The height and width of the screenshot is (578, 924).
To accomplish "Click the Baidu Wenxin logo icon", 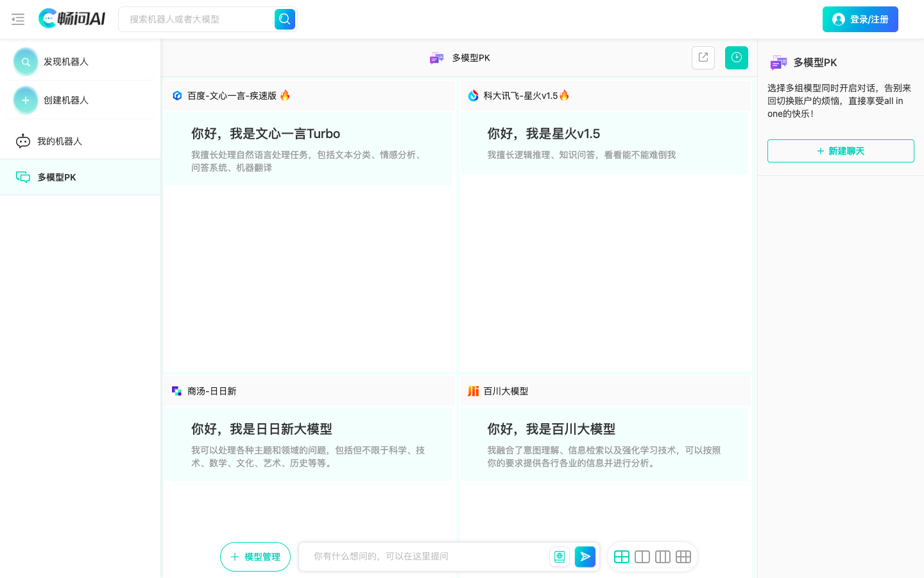I will click(177, 96).
